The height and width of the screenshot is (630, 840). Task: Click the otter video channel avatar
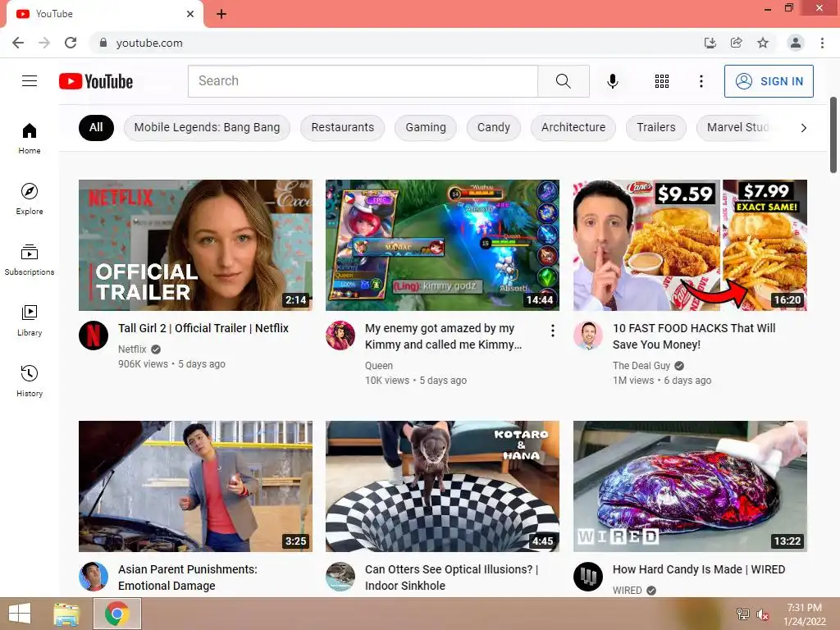pyautogui.click(x=340, y=577)
